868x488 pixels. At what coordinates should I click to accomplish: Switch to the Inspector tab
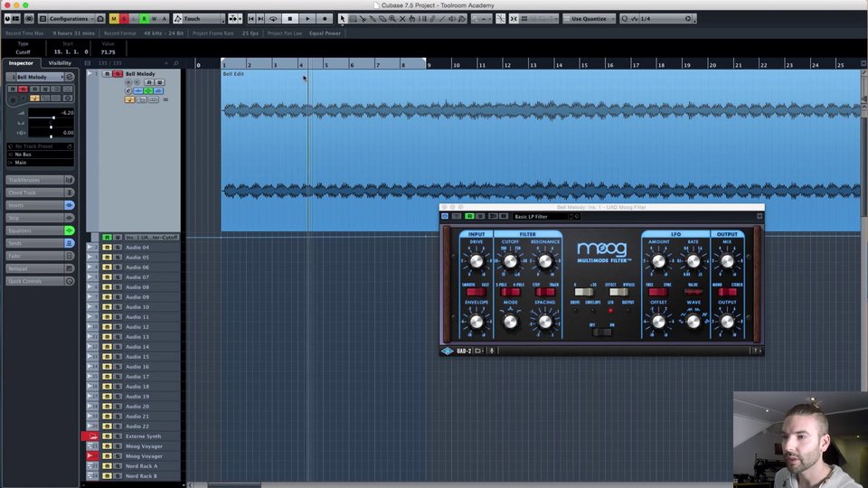coord(21,63)
